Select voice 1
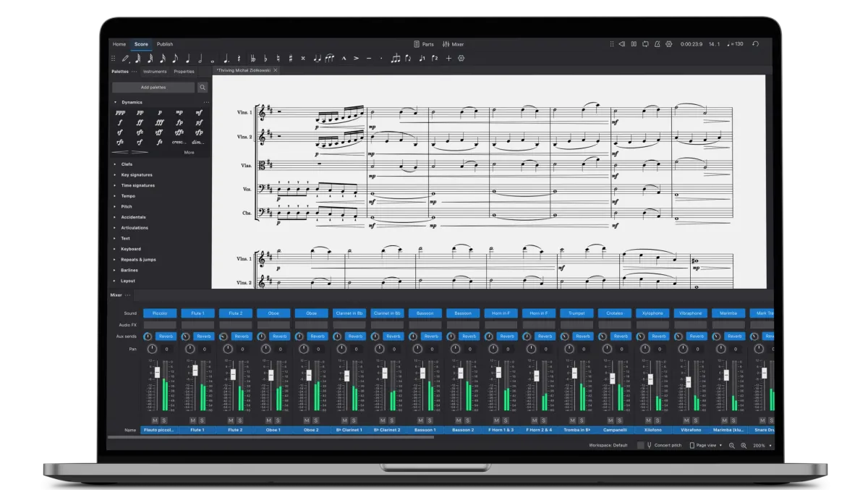This screenshot has width=868, height=490. pyautogui.click(x=422, y=58)
